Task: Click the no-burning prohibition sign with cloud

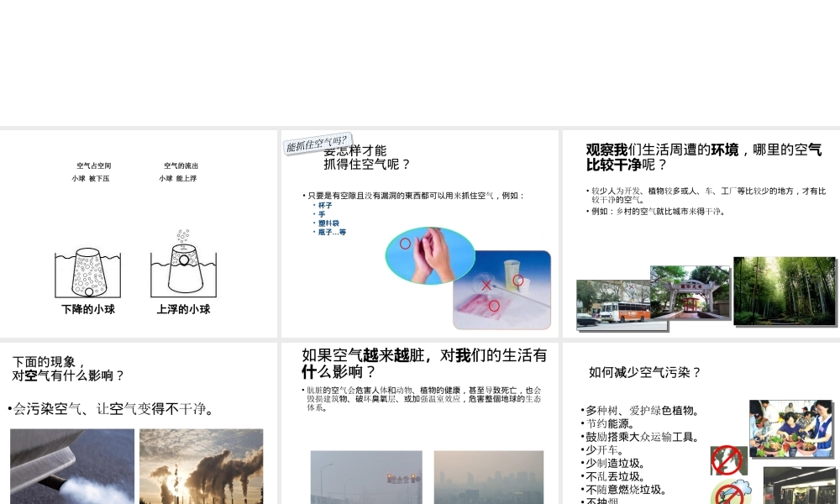Action: (731, 492)
